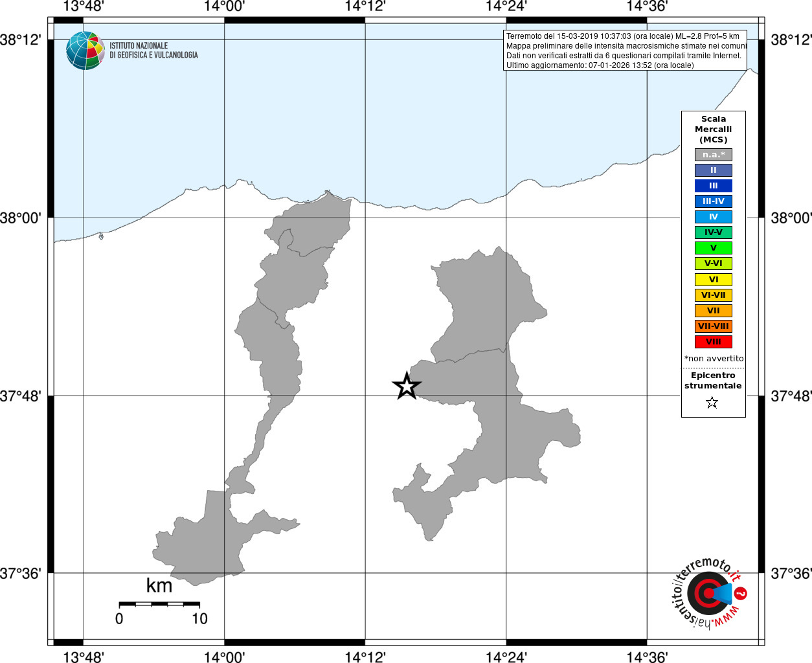Viewport: 812px width, 663px height.
Task: Click the top 14°36' longitude label
Action: (x=647, y=6)
